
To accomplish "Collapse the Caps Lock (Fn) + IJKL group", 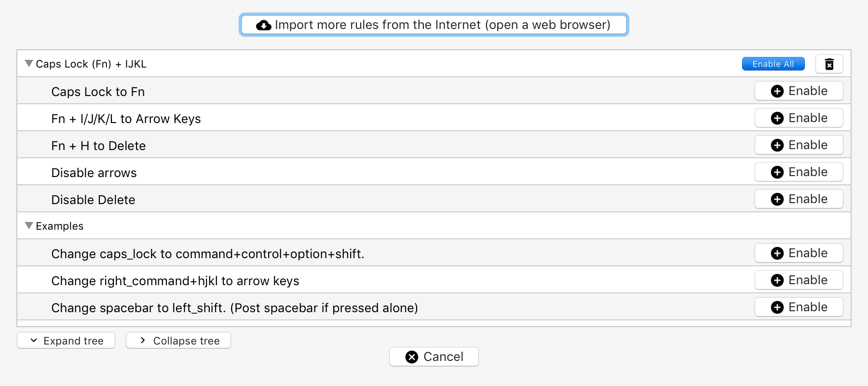I will pos(29,64).
